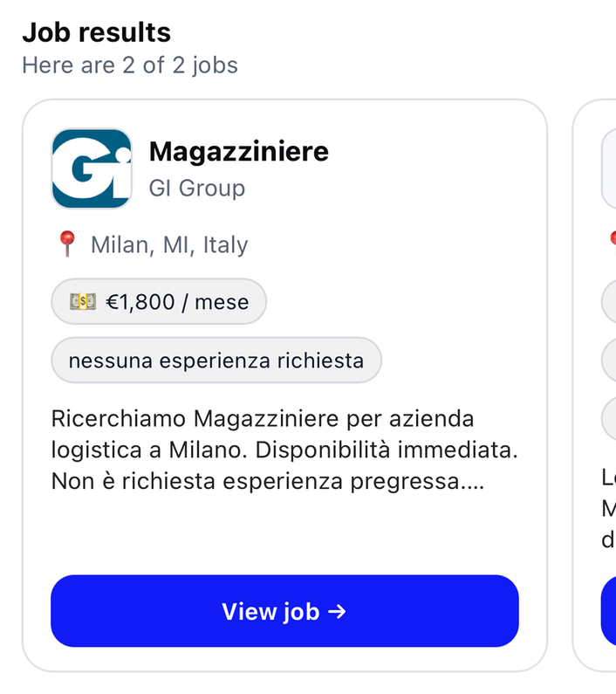
Task: Click the second job card's description text
Action: [x=608, y=508]
